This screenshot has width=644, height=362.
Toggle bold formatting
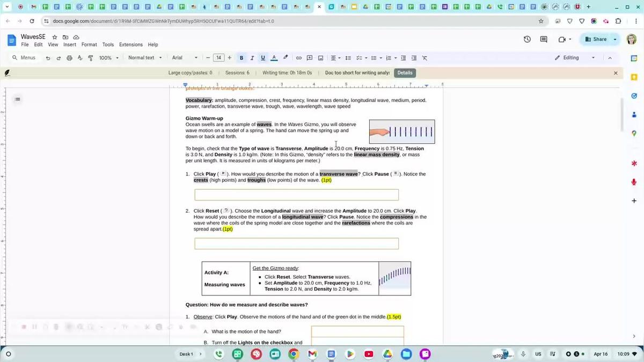pos(241,58)
